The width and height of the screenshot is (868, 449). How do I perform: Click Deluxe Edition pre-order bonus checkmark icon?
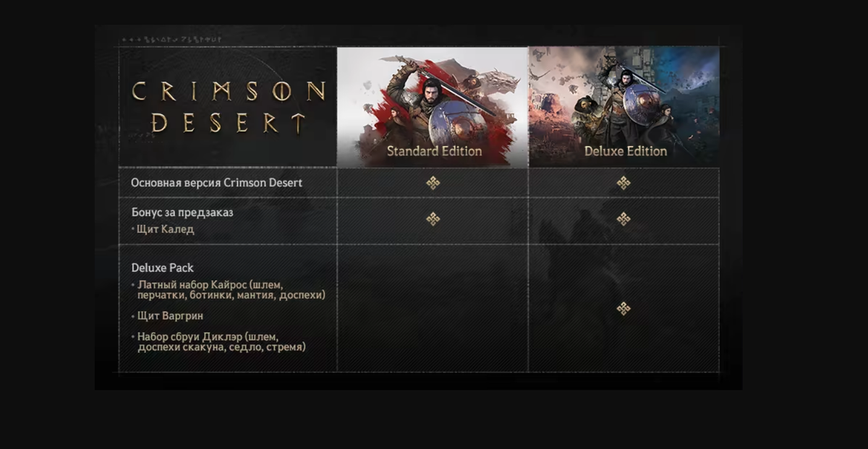pos(624,218)
